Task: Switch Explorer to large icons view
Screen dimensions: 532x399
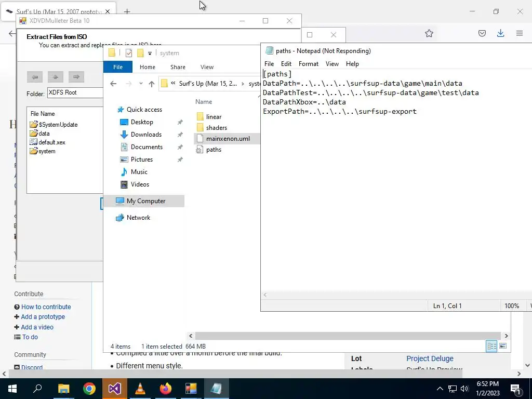Action: pos(503,346)
